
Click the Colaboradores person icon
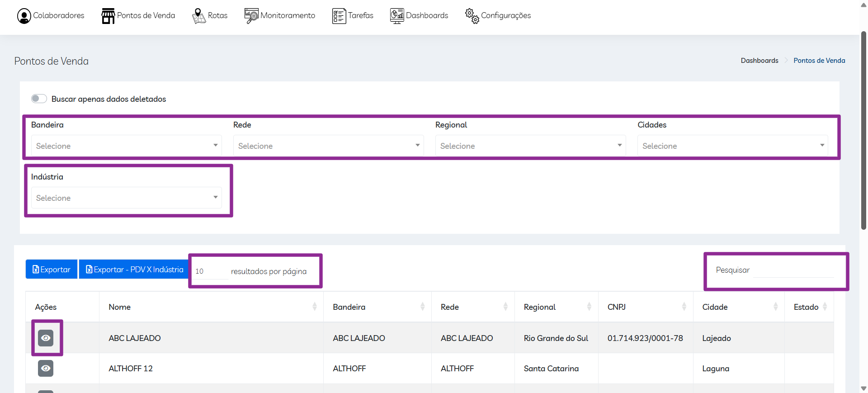tap(24, 16)
